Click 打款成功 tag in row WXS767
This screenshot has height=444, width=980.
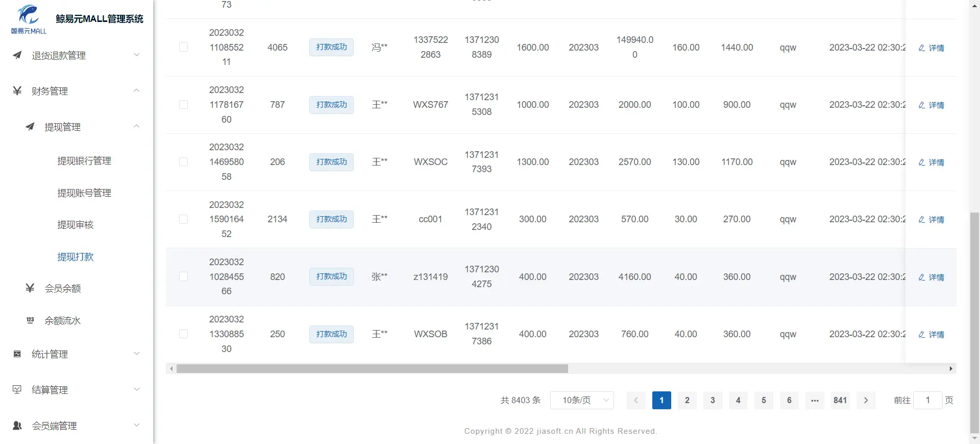click(x=331, y=105)
